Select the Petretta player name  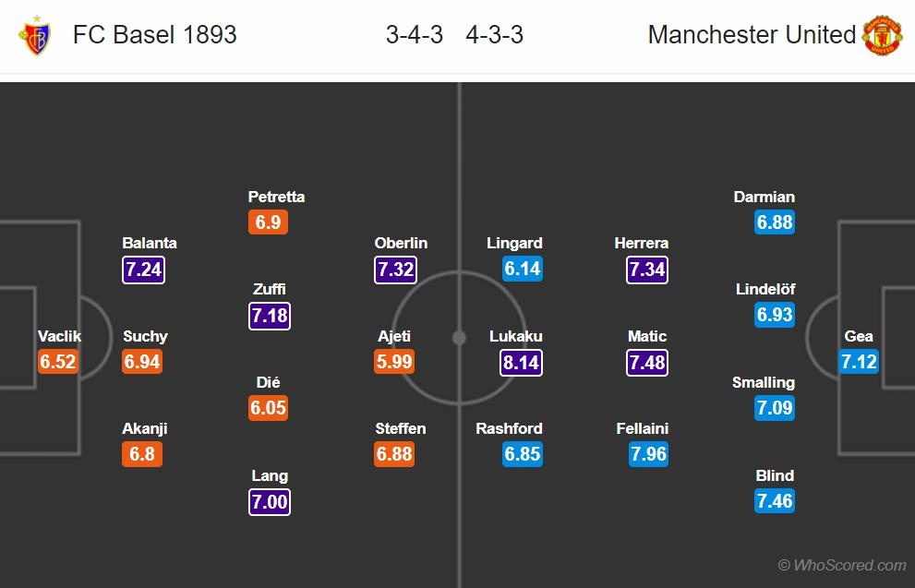pos(276,197)
